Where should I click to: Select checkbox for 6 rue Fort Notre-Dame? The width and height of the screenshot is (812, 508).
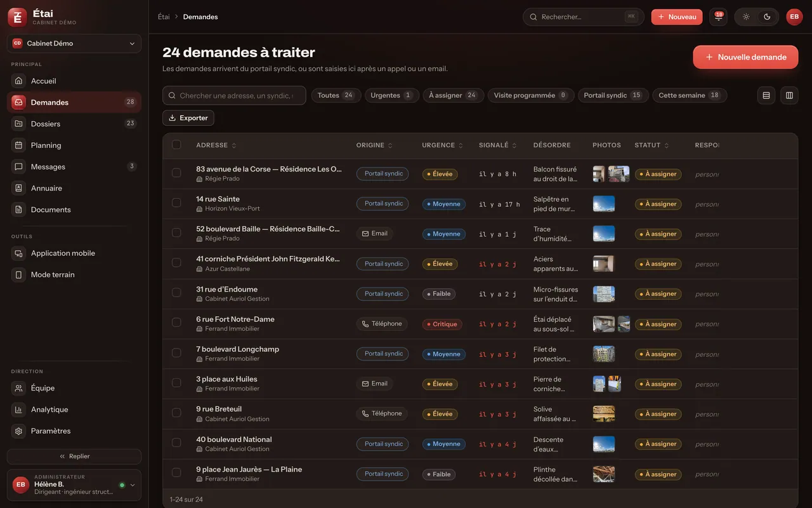pos(176,323)
